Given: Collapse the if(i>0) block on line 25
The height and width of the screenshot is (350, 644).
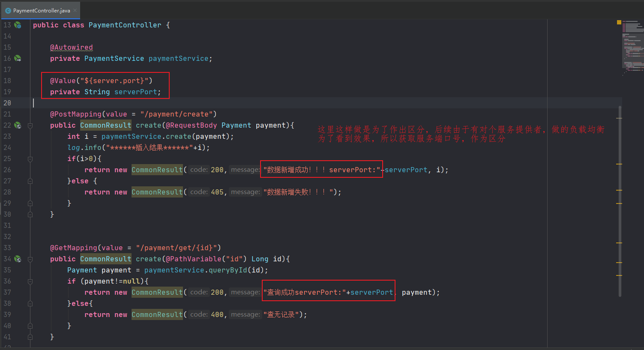Looking at the screenshot, I should coord(30,159).
